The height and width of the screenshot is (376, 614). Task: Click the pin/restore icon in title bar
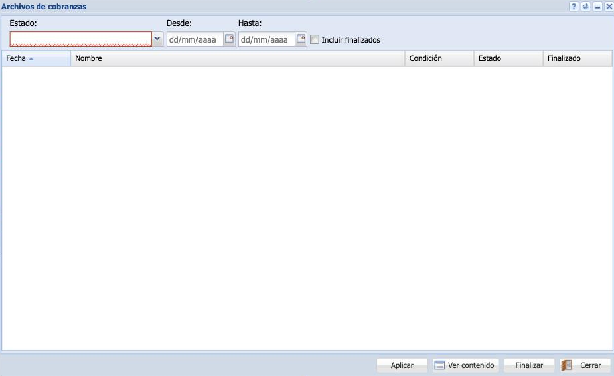(585, 6)
